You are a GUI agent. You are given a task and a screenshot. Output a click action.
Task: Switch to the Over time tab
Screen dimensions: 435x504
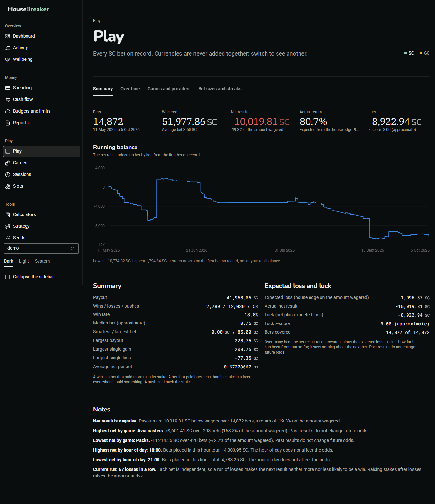(x=130, y=89)
